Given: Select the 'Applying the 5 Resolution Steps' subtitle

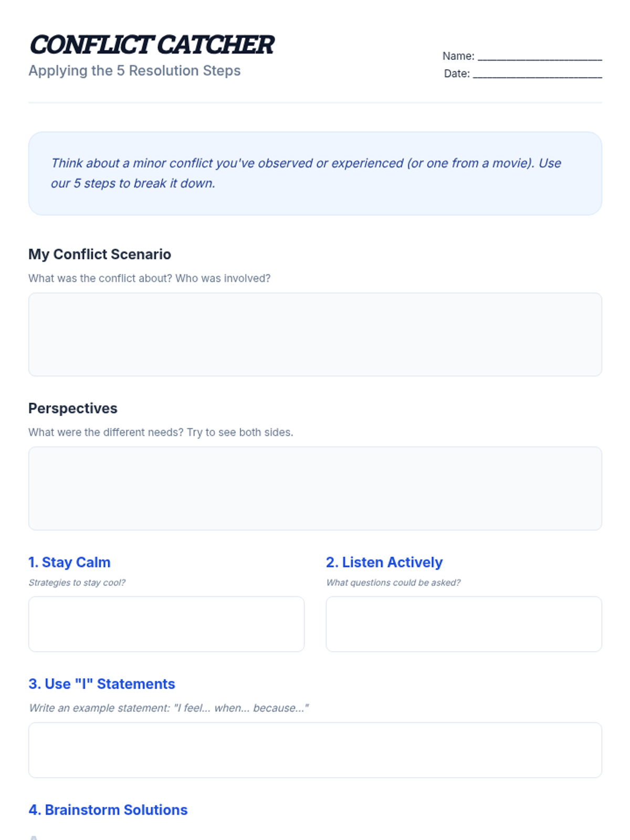Looking at the screenshot, I should (x=134, y=71).
